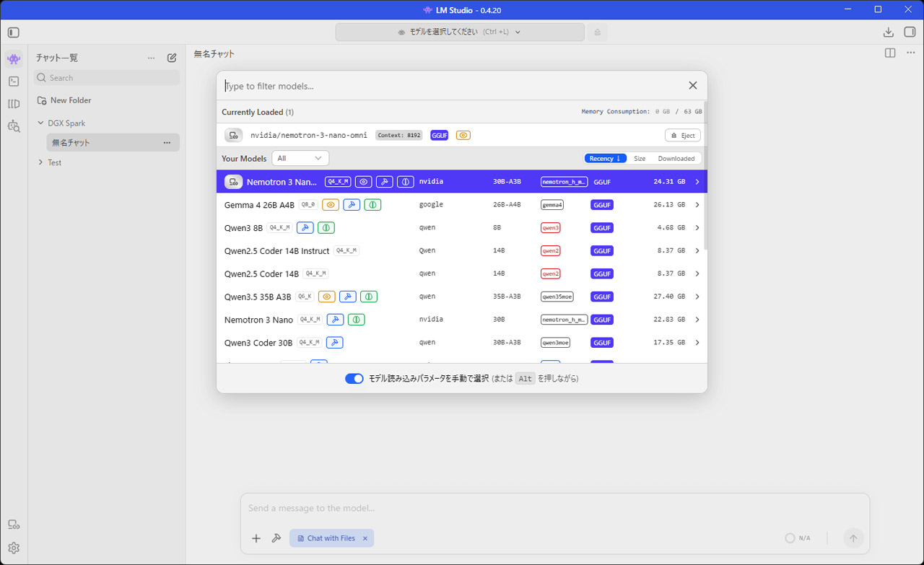Screen dimensions: 924x565
Task: Toggle the left sidebar panel icon
Action: pyautogui.click(x=14, y=32)
